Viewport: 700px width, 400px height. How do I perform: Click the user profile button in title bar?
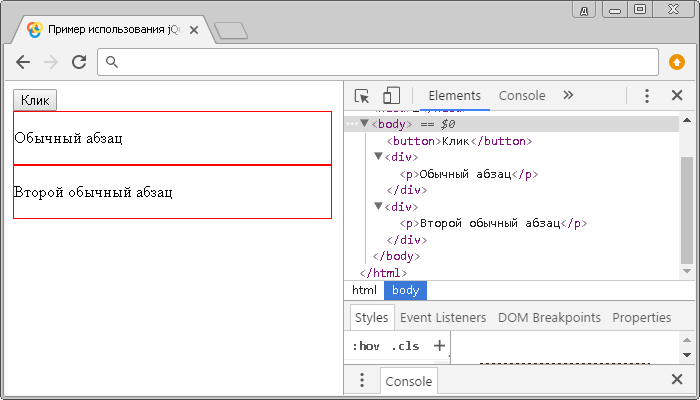click(x=583, y=10)
